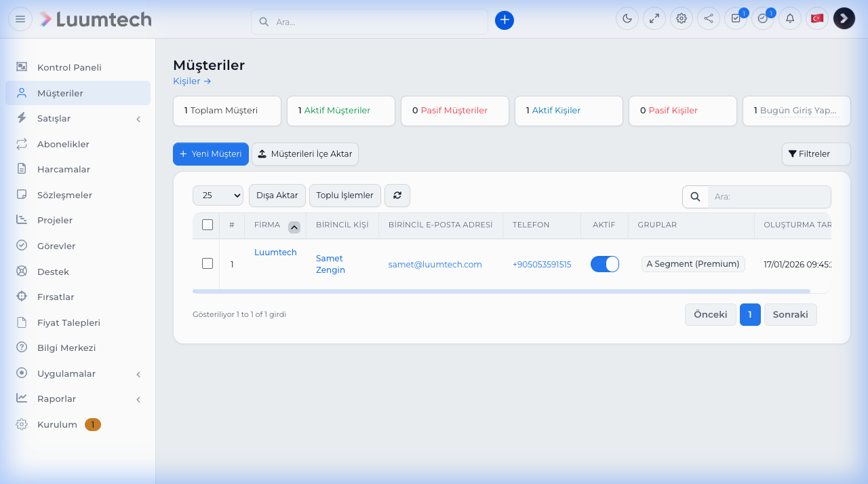Disable the active toggle for Luumtech
The width and height of the screenshot is (868, 484).
click(x=605, y=264)
